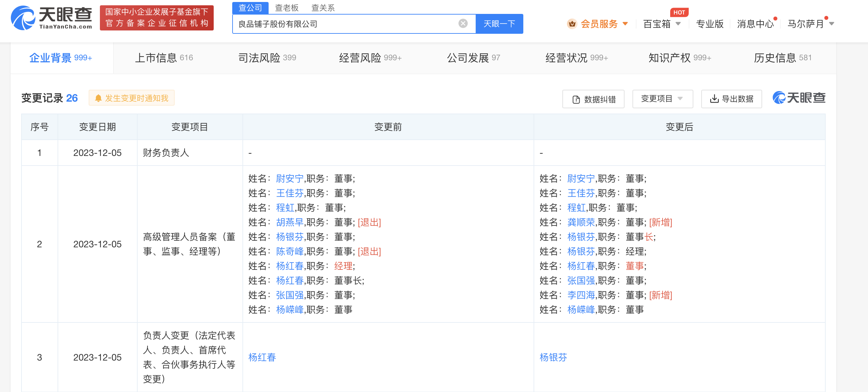Click the bell notification icon
The image size is (868, 392).
tap(98, 98)
